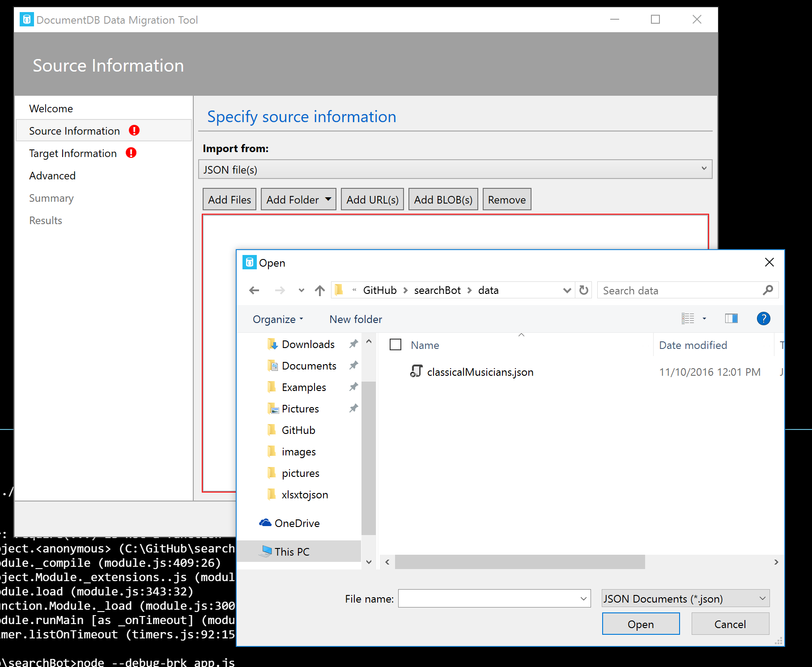
Task: Select GitHub in the breadcrumb path
Action: [380, 290]
